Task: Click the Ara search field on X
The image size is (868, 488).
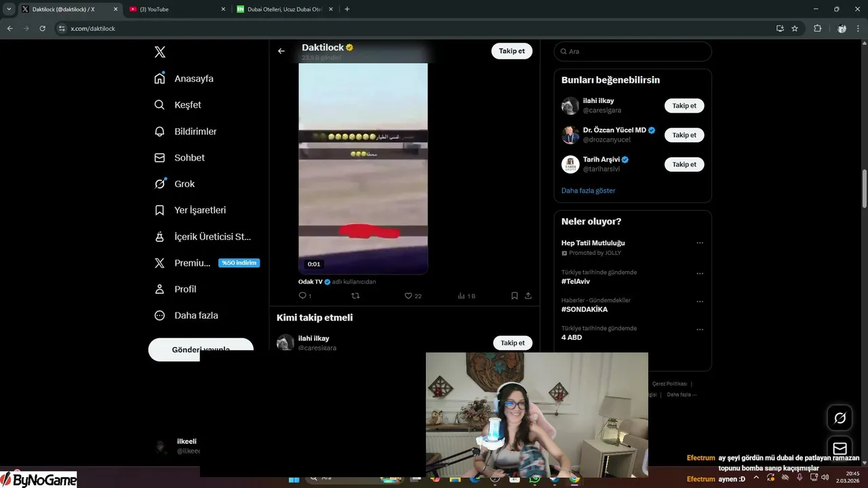Action: click(633, 52)
